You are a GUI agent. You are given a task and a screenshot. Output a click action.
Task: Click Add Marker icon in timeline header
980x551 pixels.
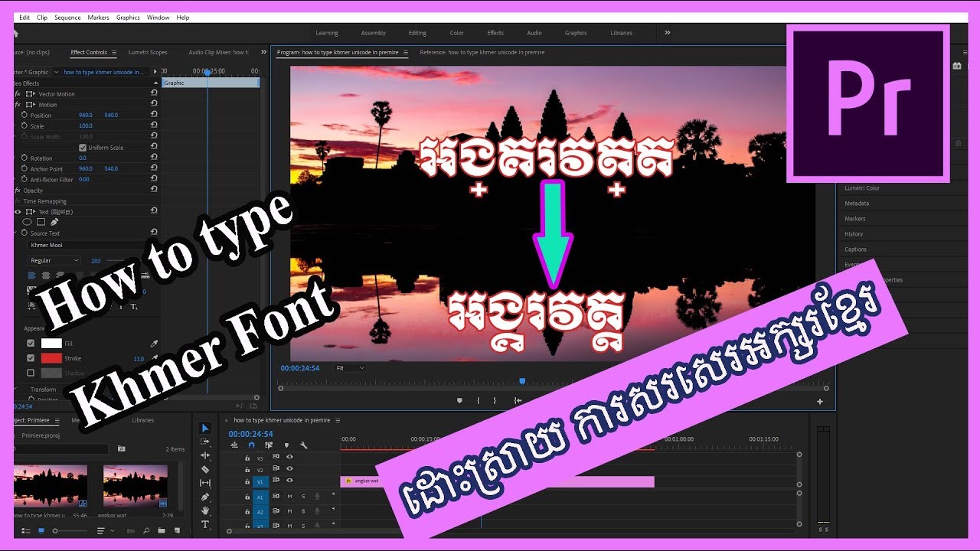[286, 445]
